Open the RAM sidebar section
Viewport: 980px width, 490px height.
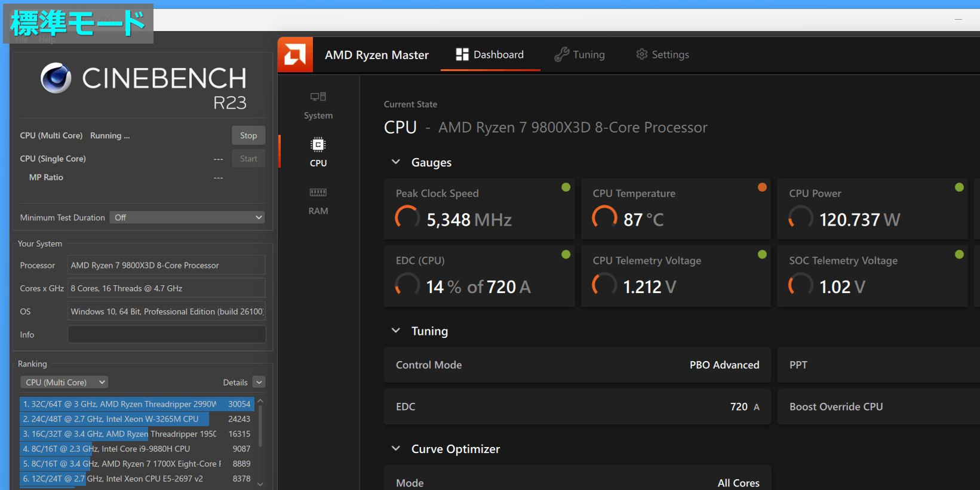point(318,201)
